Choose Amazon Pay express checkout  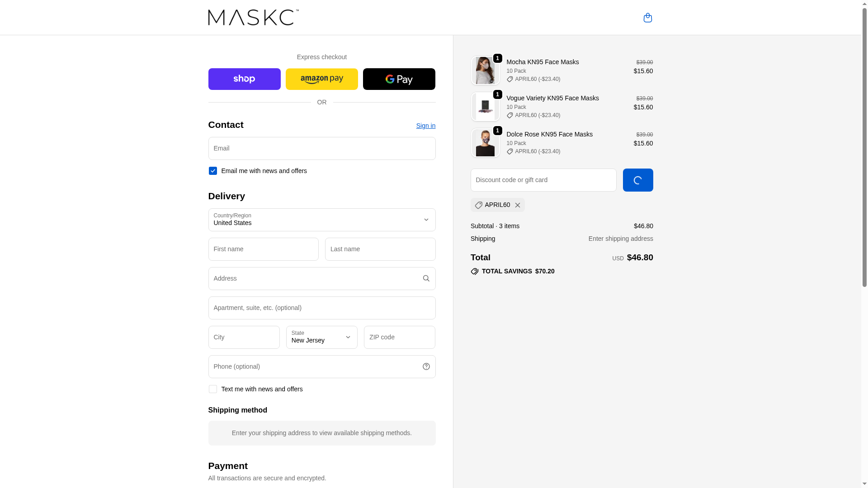(x=321, y=79)
